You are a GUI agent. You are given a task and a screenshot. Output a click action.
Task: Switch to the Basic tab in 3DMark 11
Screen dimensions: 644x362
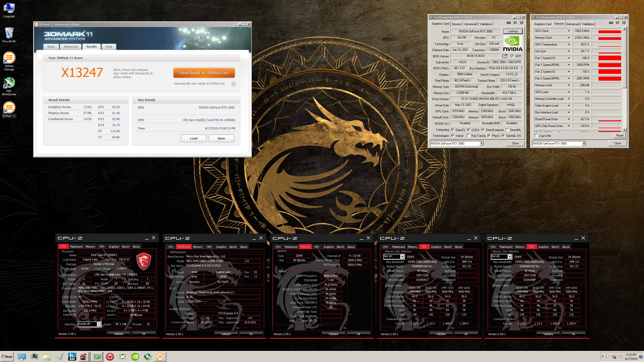51,47
